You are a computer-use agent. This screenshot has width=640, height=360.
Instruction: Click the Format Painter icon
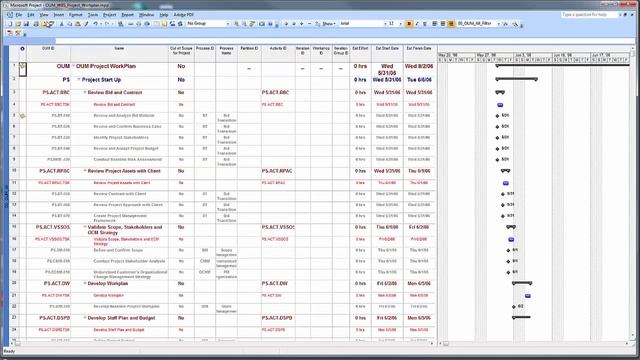[86, 24]
